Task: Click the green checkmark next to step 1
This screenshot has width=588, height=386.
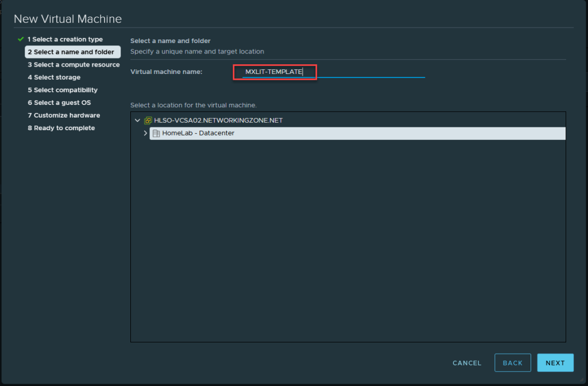Action: click(x=21, y=40)
